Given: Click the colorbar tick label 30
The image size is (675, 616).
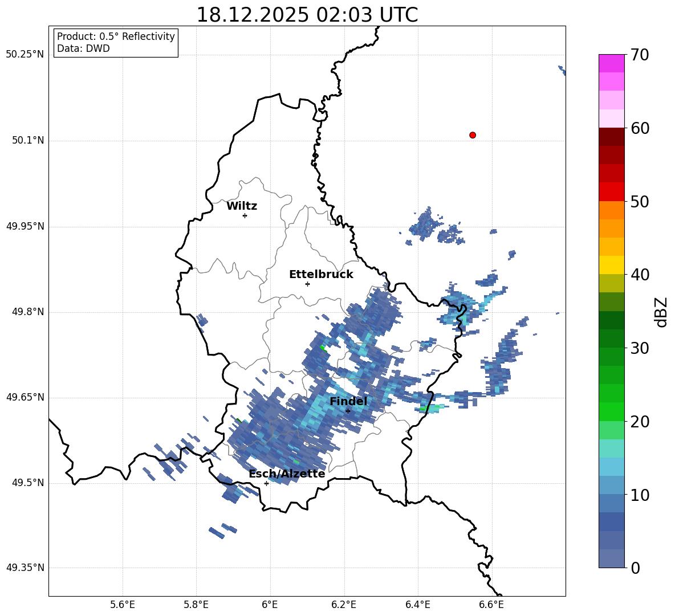Looking at the screenshot, I should click(x=640, y=348).
